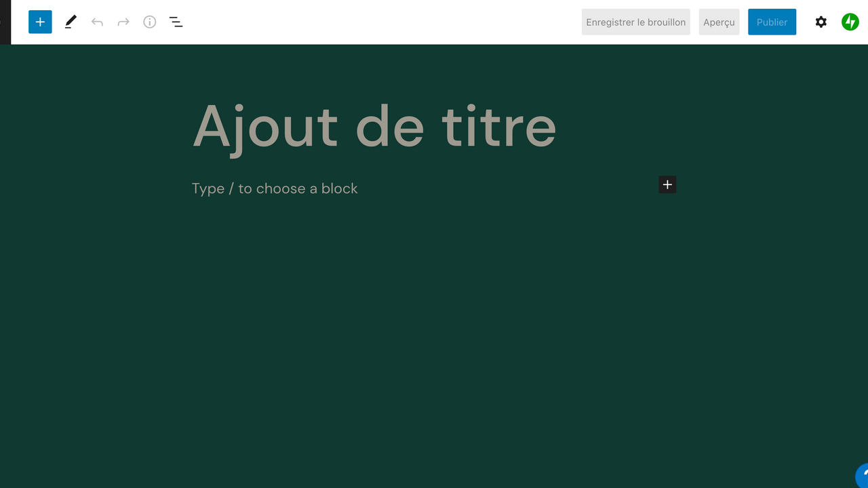The width and height of the screenshot is (868, 488).
Task: Expand editing modes via the pencil dropdown
Action: [70, 22]
